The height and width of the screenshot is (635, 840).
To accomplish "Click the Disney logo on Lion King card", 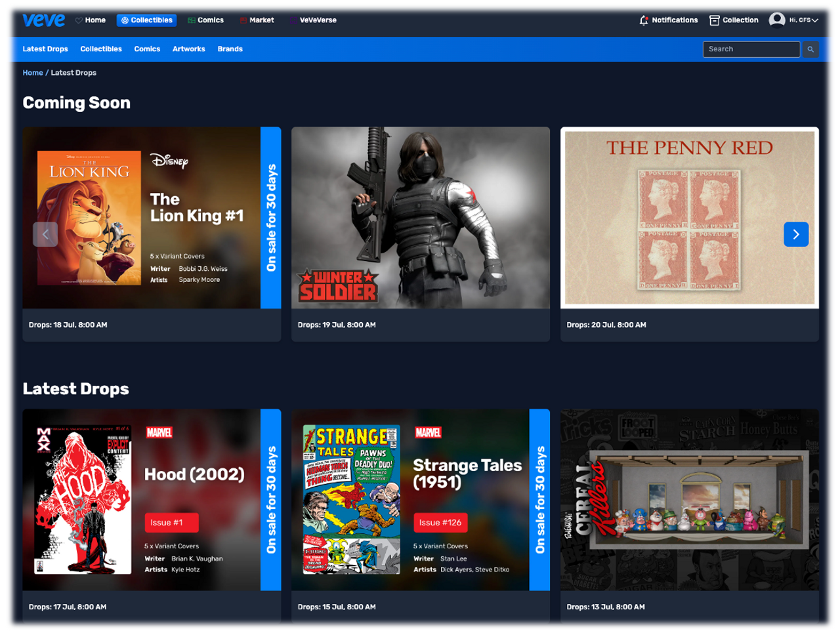I will [169, 161].
